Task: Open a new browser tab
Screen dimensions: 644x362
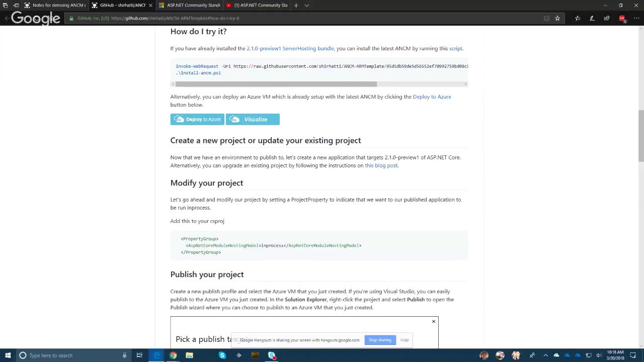Action: coord(296,5)
